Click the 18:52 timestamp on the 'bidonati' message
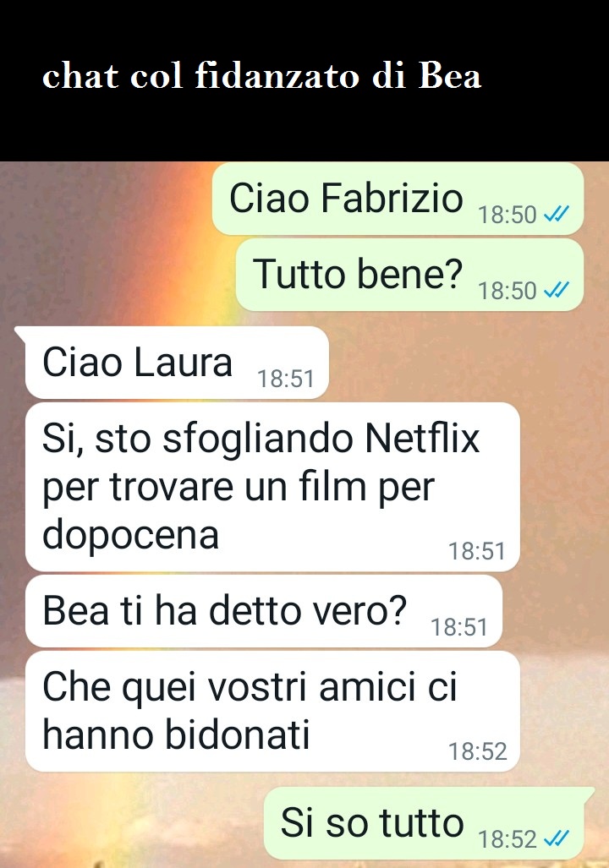The width and height of the screenshot is (609, 868). pos(477,751)
